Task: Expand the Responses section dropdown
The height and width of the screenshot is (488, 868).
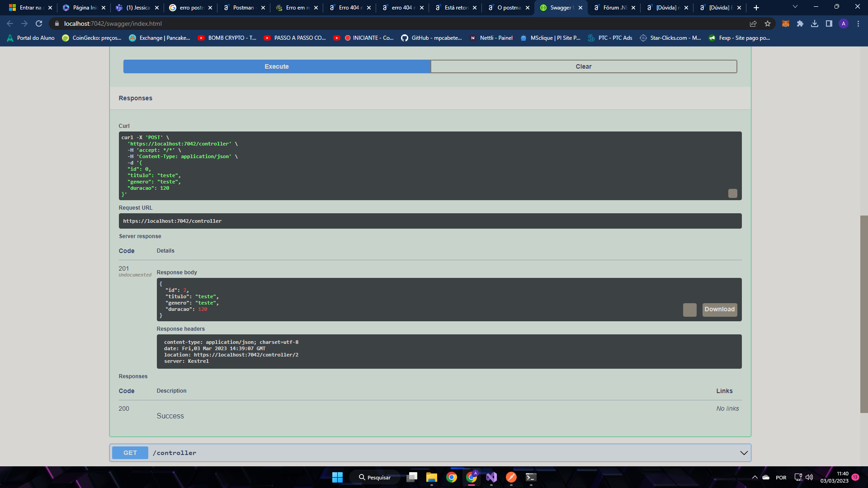Action: (x=744, y=453)
